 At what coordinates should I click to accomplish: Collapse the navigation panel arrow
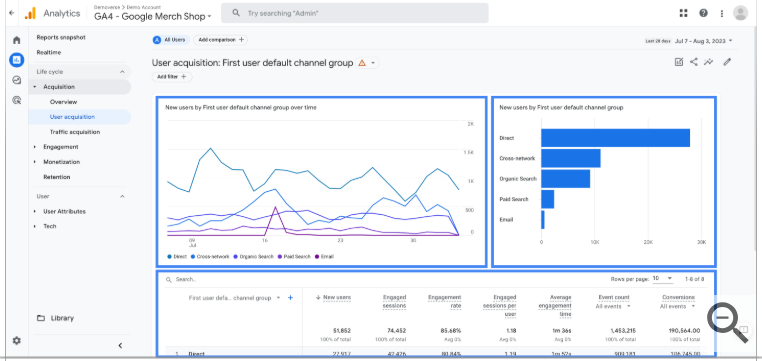tap(121, 345)
